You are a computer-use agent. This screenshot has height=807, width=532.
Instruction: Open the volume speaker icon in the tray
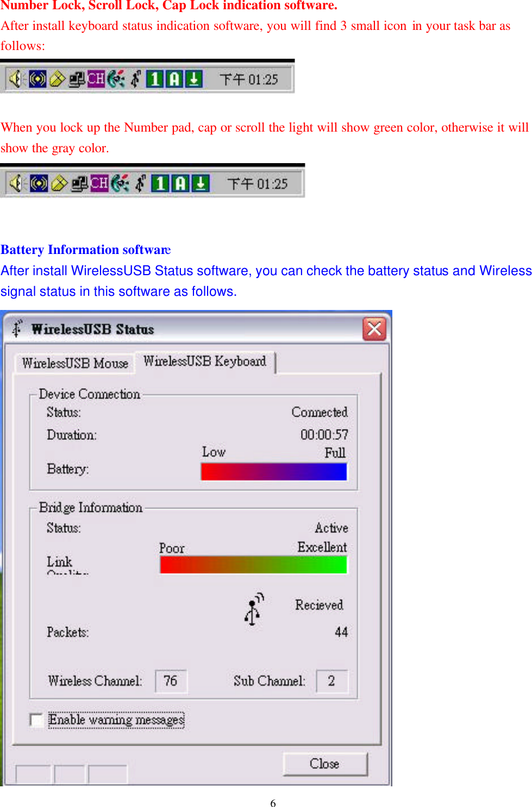pos(15,79)
